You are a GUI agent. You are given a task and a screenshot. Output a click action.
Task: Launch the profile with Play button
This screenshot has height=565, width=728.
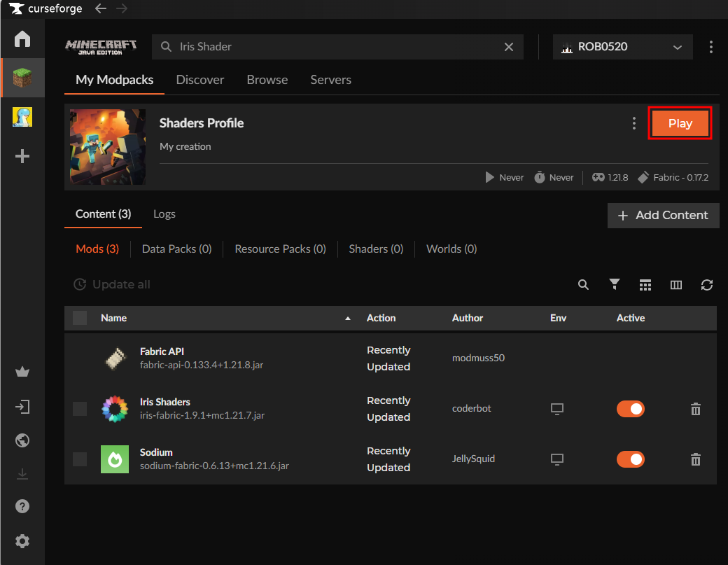click(x=680, y=123)
